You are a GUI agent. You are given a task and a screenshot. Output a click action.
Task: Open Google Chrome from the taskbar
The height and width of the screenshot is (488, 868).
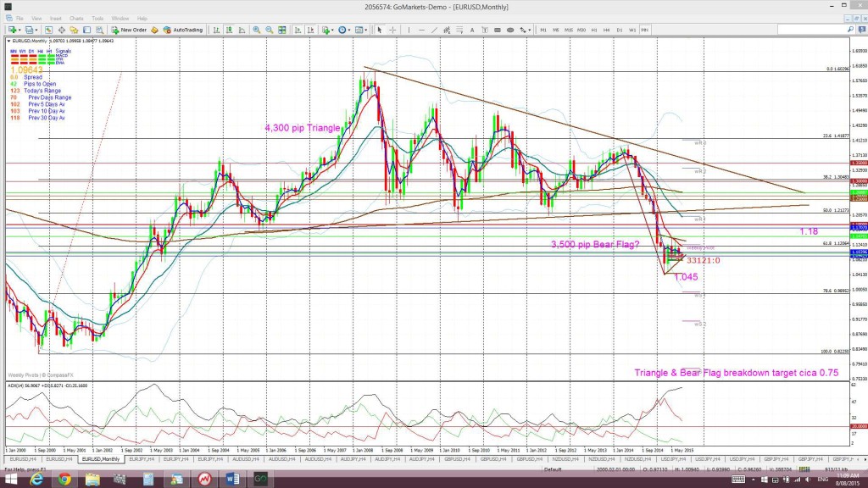pos(64,480)
